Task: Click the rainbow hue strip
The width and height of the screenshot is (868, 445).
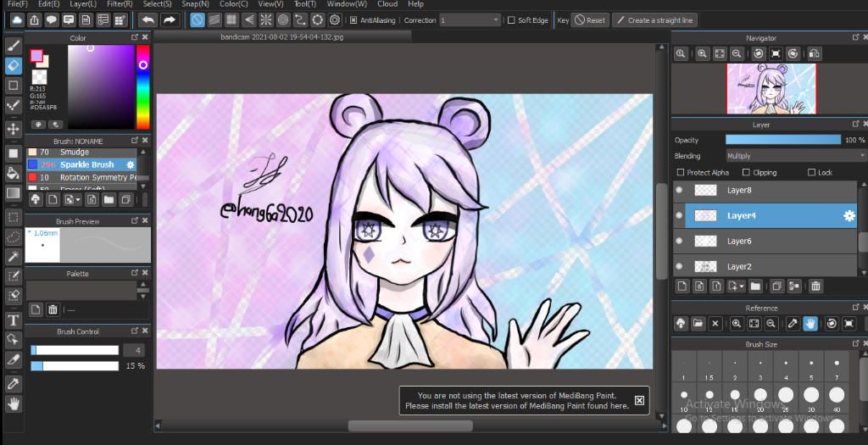Action: [x=142, y=87]
